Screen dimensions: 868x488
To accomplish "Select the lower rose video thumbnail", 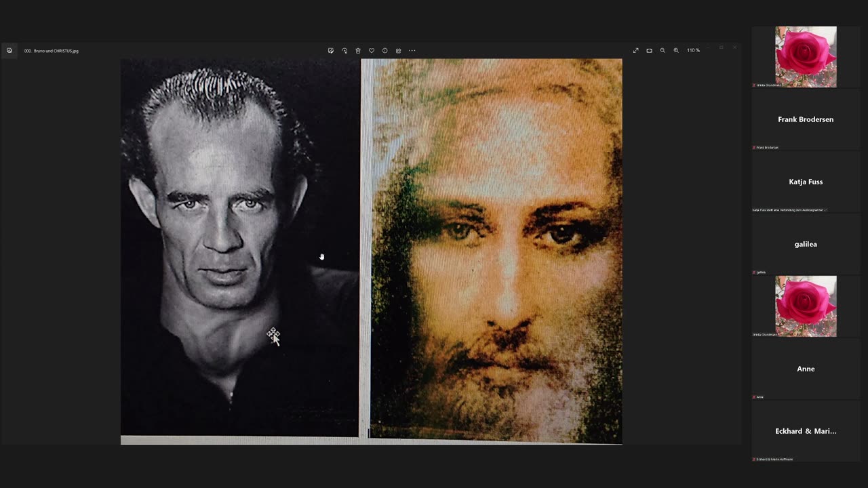I will 806,306.
